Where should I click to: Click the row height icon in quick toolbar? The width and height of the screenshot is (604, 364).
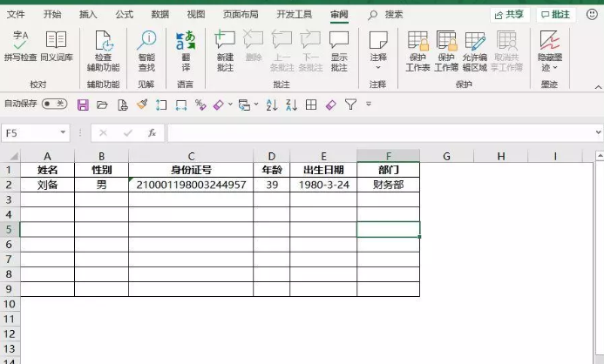coord(161,104)
